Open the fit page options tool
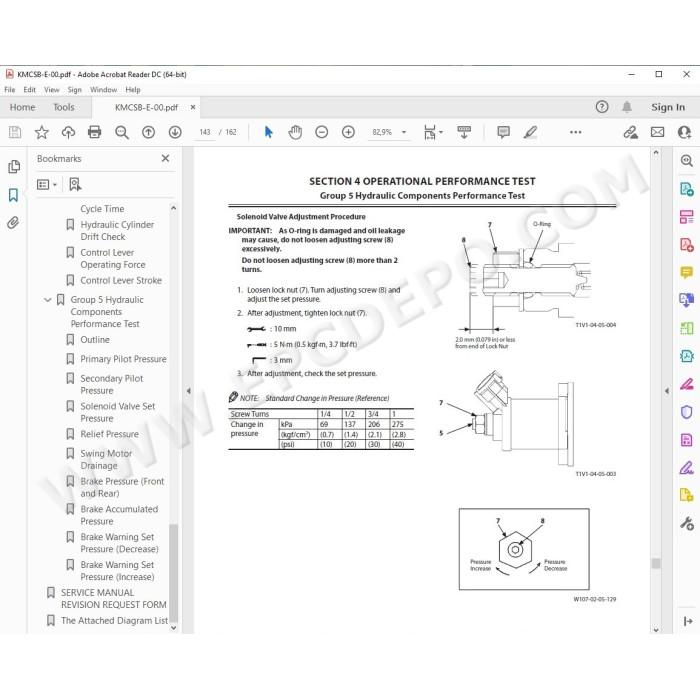Viewport: 700px width, 700px height. tap(433, 132)
